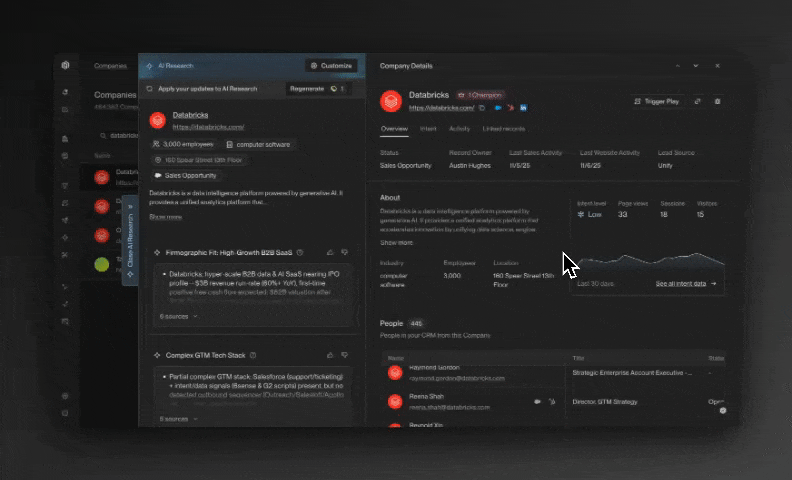Go to next record with down chevron

click(696, 66)
